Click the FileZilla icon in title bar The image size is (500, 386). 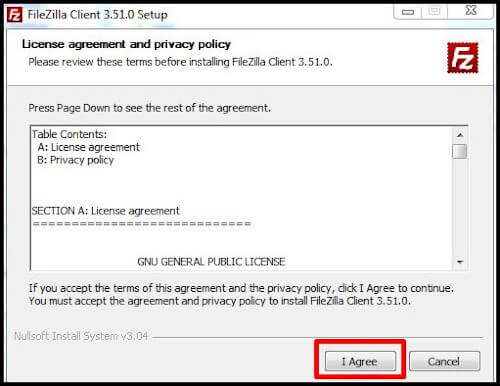[14, 15]
